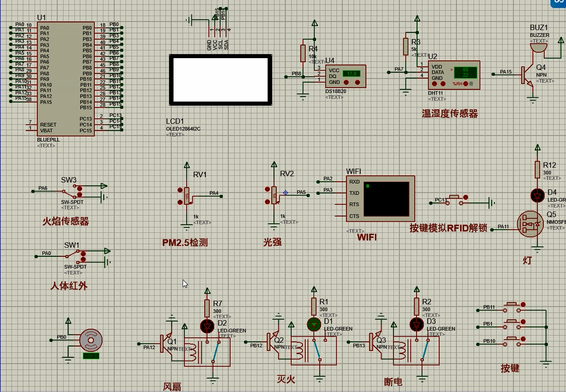Click the DHT11 65/22 humidity readout
The width and height of the screenshot is (566, 392).
click(465, 72)
